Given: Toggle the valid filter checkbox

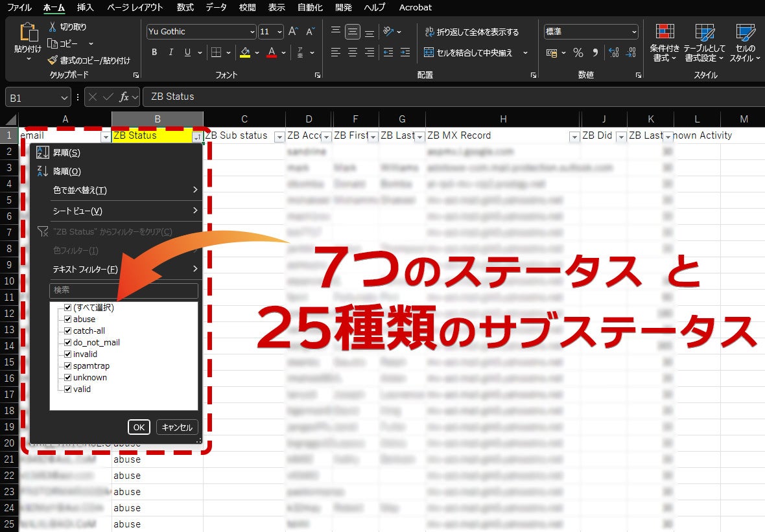Looking at the screenshot, I should coord(67,389).
